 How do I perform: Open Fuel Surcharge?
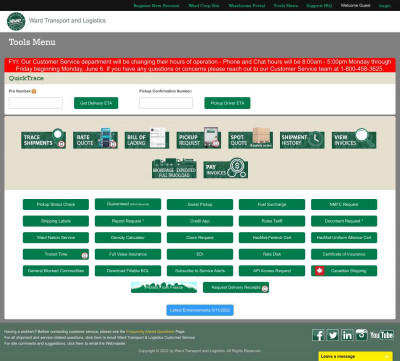coord(272,204)
